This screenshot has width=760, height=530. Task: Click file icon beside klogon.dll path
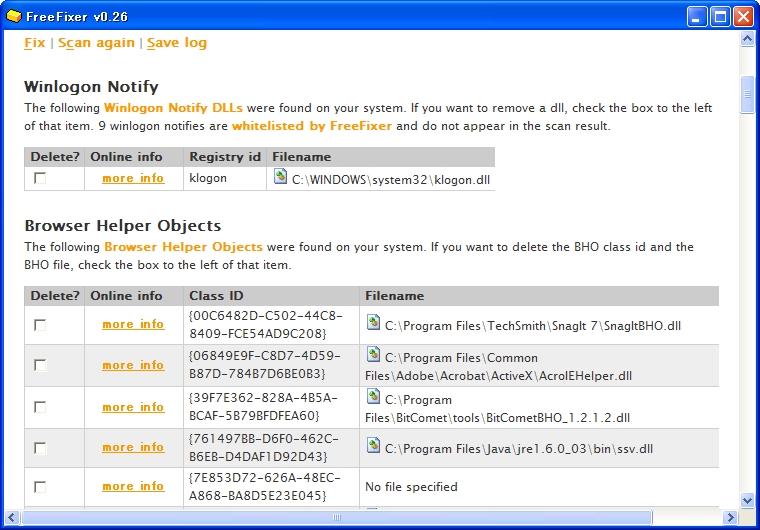tap(280, 176)
